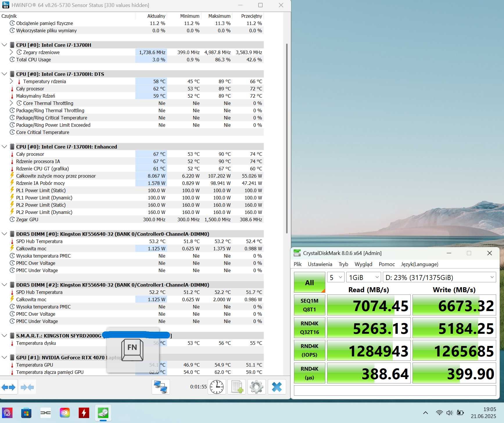Run the RND4K Q32T16 test

pos(309,328)
